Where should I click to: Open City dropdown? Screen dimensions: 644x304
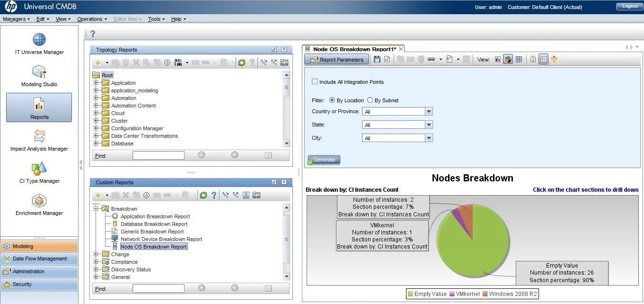click(429, 138)
